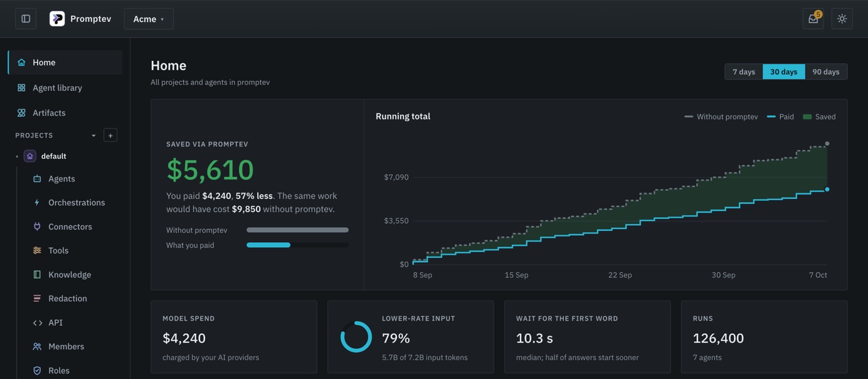Collapse the Projects section caret
This screenshot has height=379, width=868.
pyautogui.click(x=93, y=136)
